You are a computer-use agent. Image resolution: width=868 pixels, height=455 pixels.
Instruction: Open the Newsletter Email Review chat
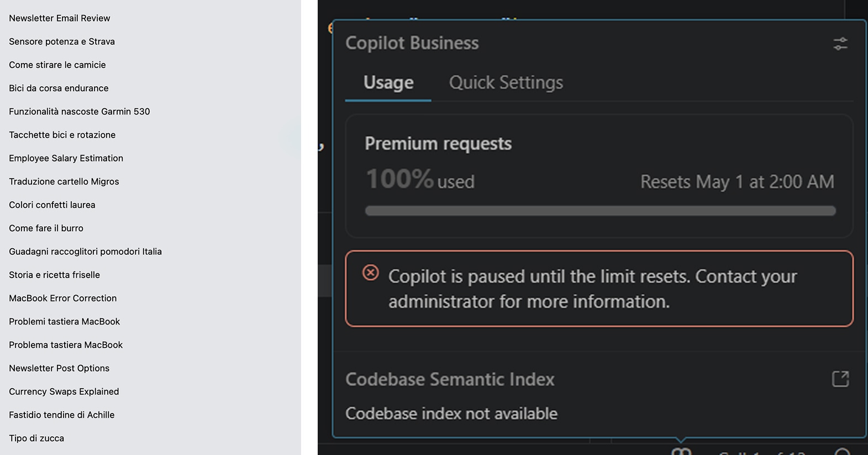click(60, 18)
